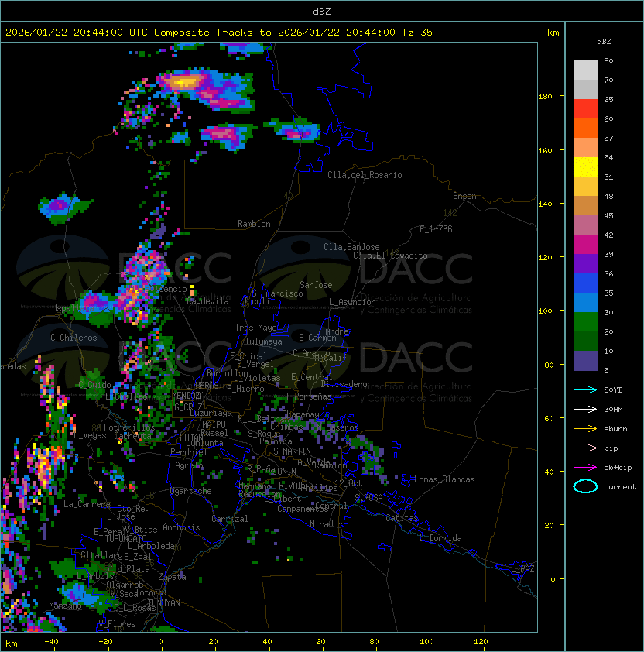The height and width of the screenshot is (652, 644).
Task: Click the 'Tulumaya' map label
Action: 264,341
